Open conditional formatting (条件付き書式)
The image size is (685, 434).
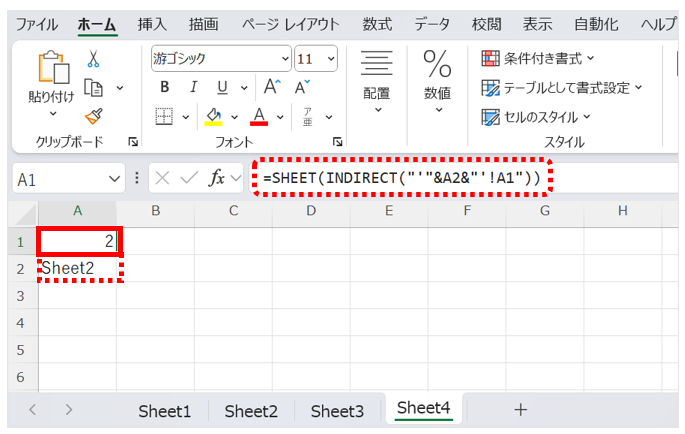[538, 58]
